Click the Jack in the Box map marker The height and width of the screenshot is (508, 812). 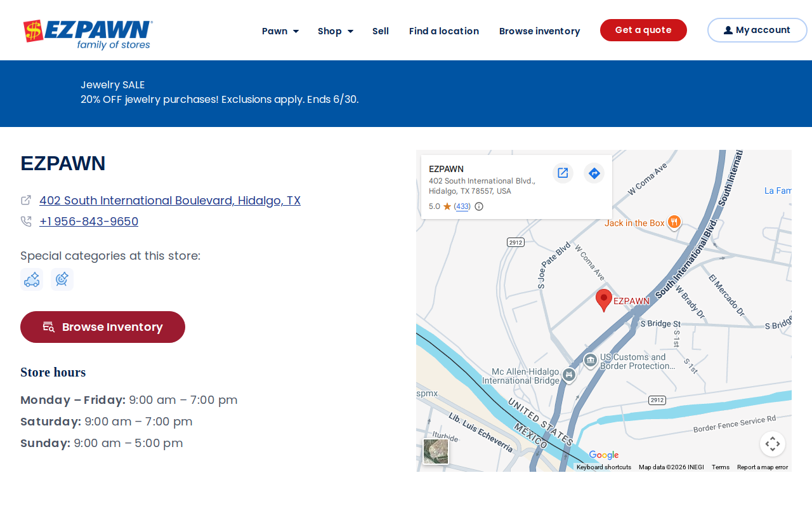pyautogui.click(x=674, y=222)
